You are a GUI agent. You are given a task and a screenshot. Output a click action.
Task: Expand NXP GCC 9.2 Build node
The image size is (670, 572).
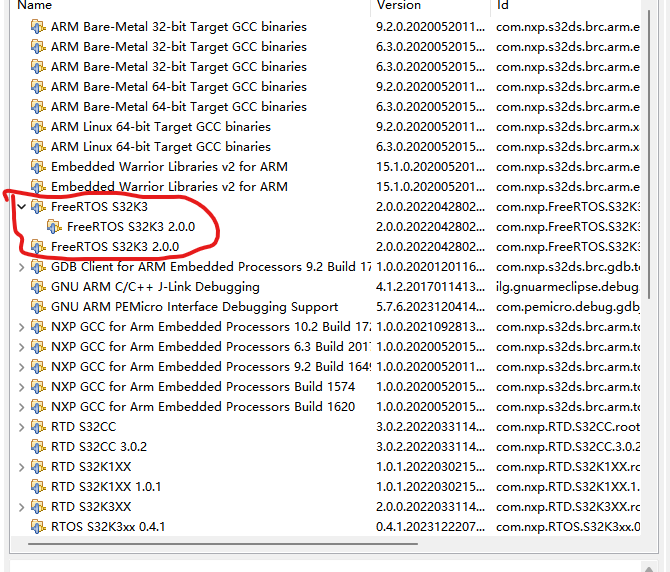21,367
